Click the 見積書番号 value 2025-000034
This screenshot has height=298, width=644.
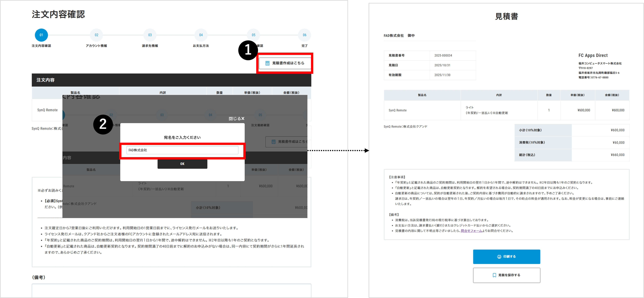pyautogui.click(x=443, y=56)
